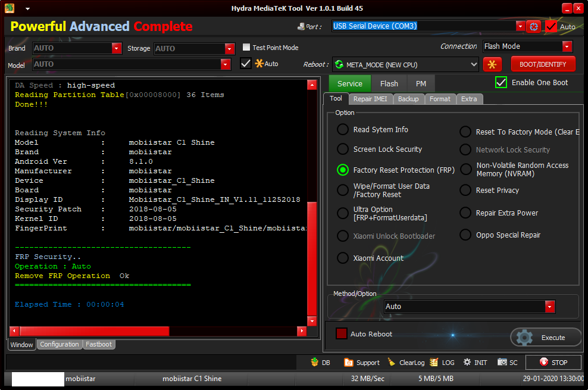
Task: Open the Brand AUTO dropdown
Action: pyautogui.click(x=117, y=48)
